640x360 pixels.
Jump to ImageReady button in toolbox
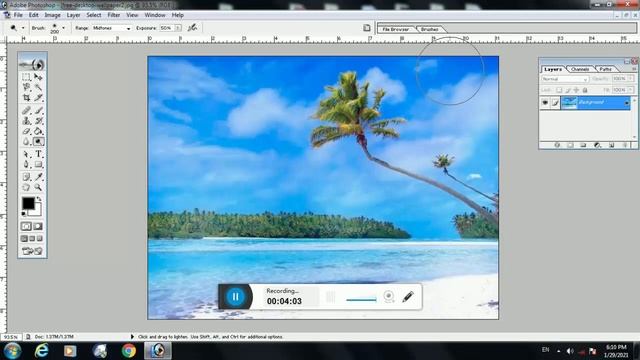click(x=32, y=251)
